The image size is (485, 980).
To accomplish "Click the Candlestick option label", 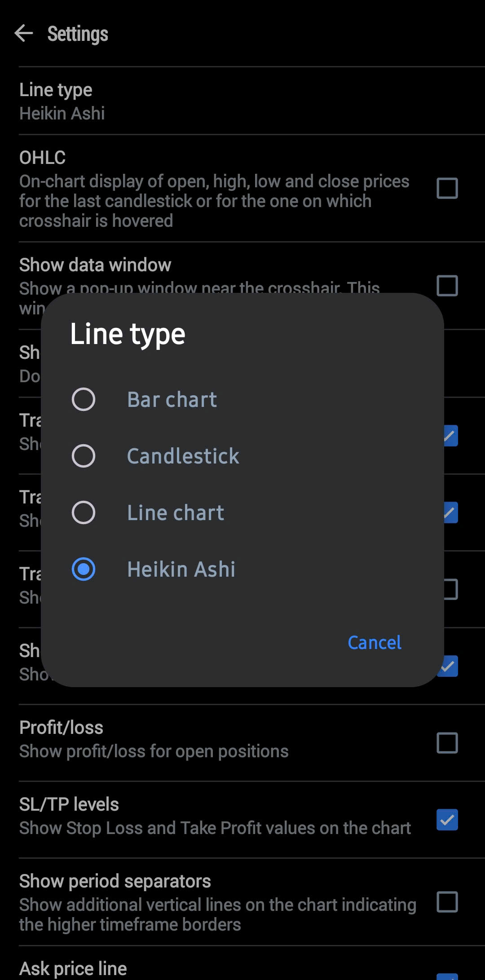I will [183, 456].
